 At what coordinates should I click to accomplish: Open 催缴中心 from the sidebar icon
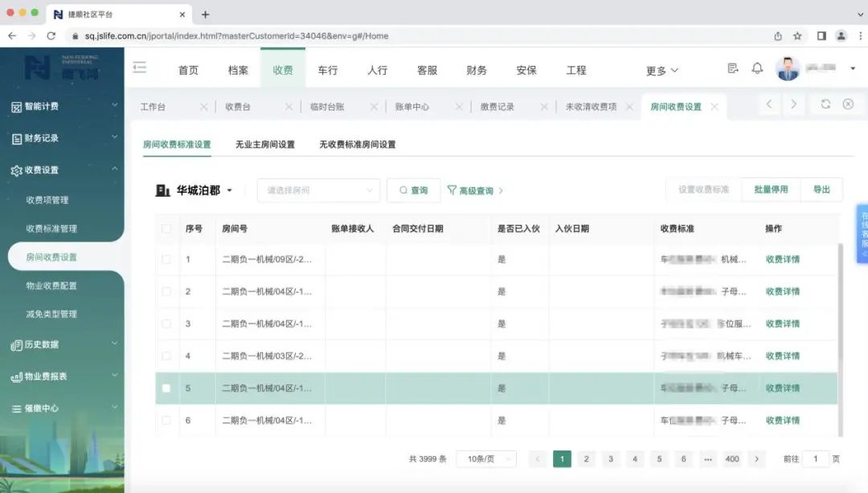pos(18,408)
